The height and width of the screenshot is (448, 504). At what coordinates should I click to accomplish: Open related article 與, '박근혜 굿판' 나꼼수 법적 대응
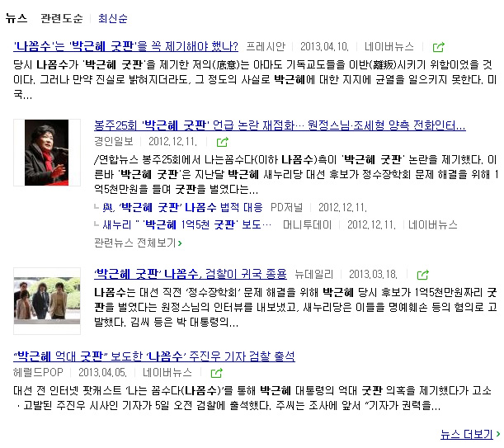[182, 207]
